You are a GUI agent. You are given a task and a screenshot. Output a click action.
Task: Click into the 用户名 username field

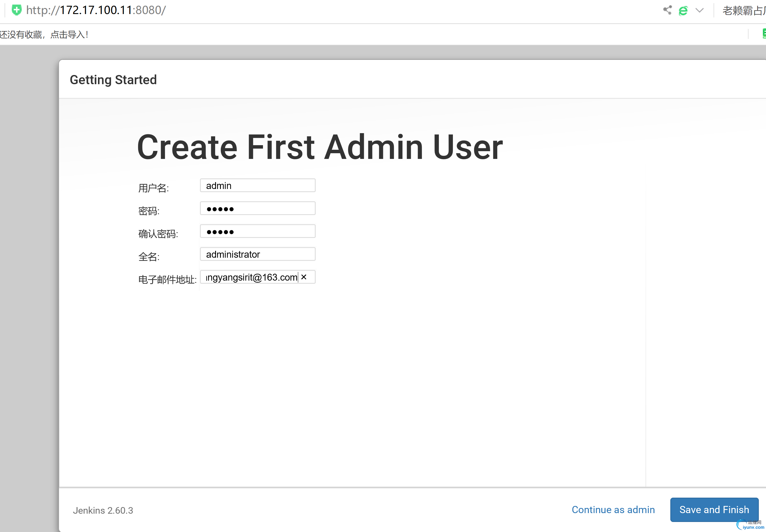(x=258, y=186)
